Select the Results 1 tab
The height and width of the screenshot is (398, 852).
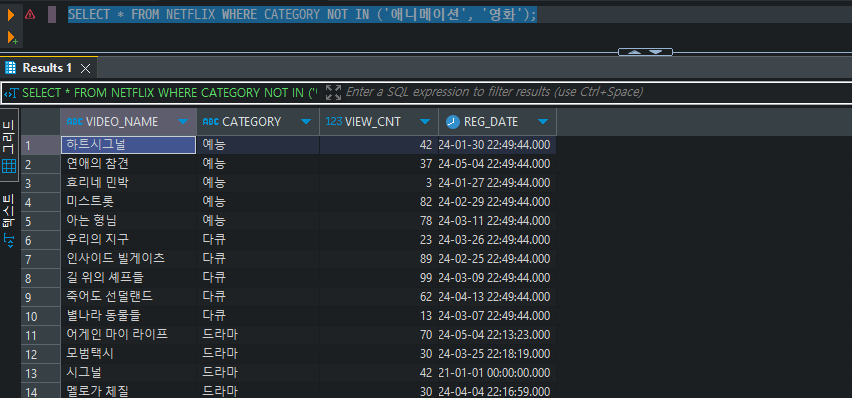coord(47,68)
